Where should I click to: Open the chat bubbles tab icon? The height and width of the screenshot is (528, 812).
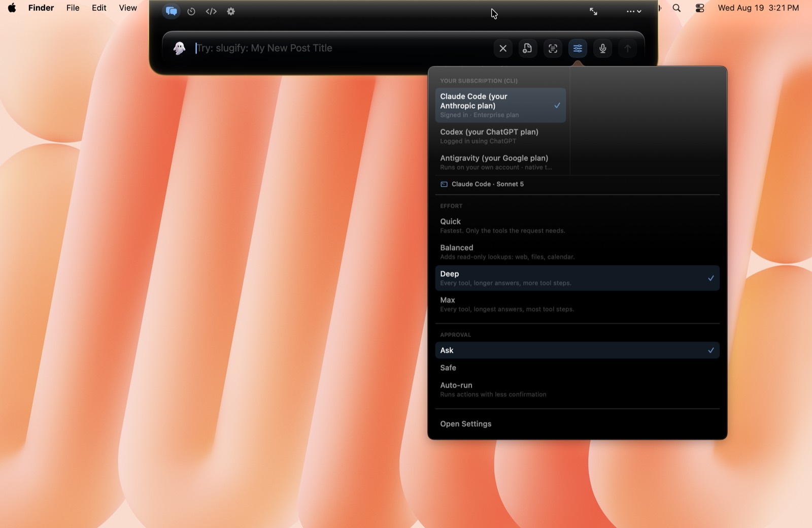pyautogui.click(x=172, y=11)
